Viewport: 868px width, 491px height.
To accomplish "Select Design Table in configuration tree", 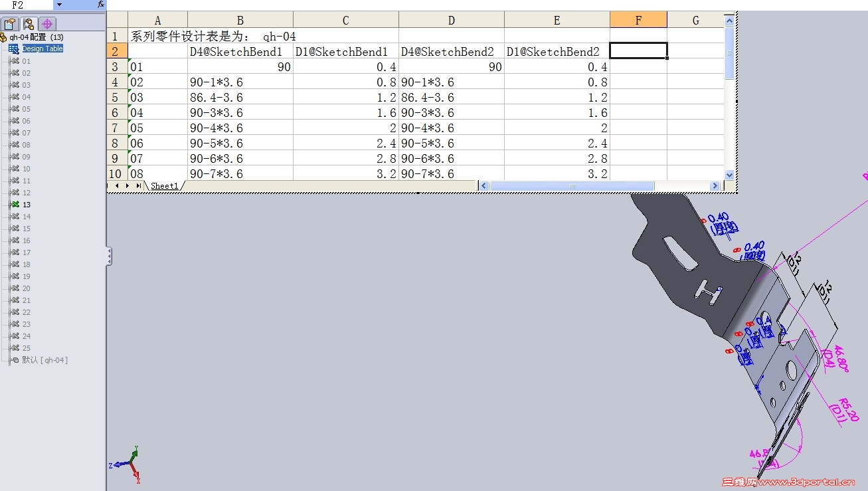I will click(43, 49).
